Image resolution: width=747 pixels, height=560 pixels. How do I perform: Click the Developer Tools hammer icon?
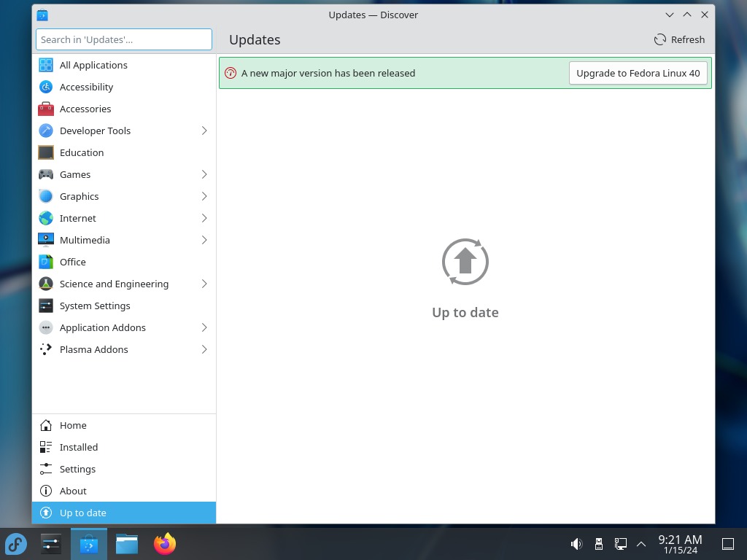coord(46,131)
